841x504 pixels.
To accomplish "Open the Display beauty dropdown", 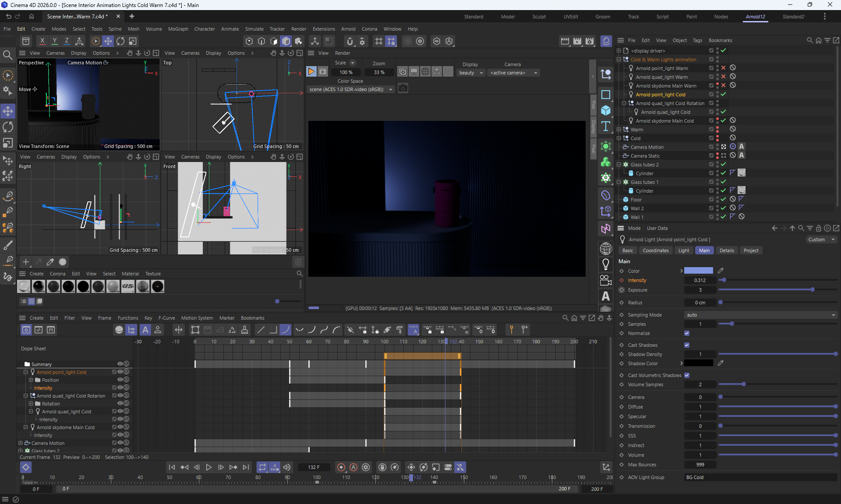I will point(471,73).
